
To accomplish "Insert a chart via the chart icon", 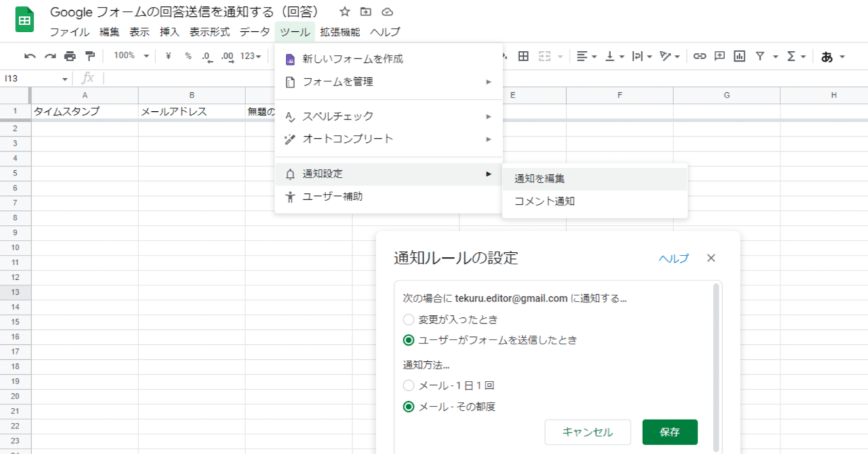I will click(x=738, y=56).
